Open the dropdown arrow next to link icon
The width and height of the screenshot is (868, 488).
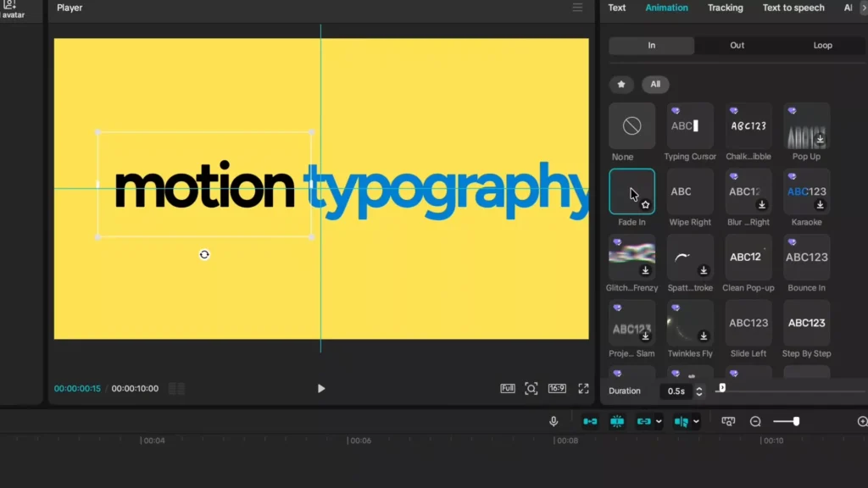coord(658,421)
